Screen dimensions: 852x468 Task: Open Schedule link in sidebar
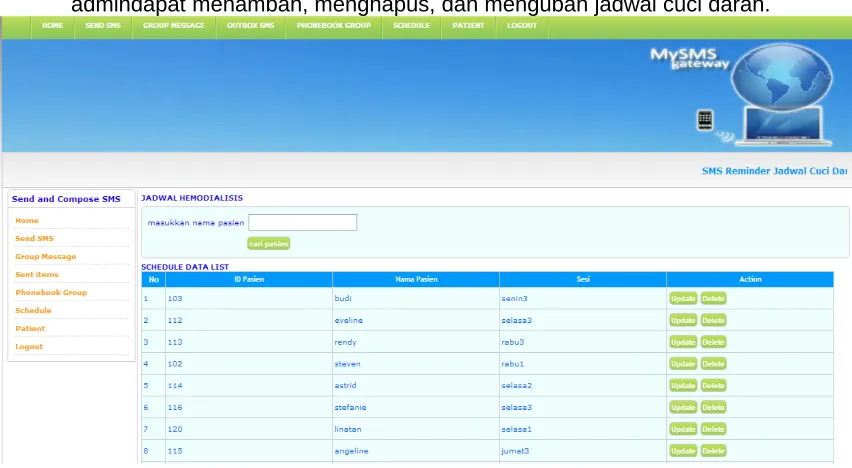click(33, 310)
